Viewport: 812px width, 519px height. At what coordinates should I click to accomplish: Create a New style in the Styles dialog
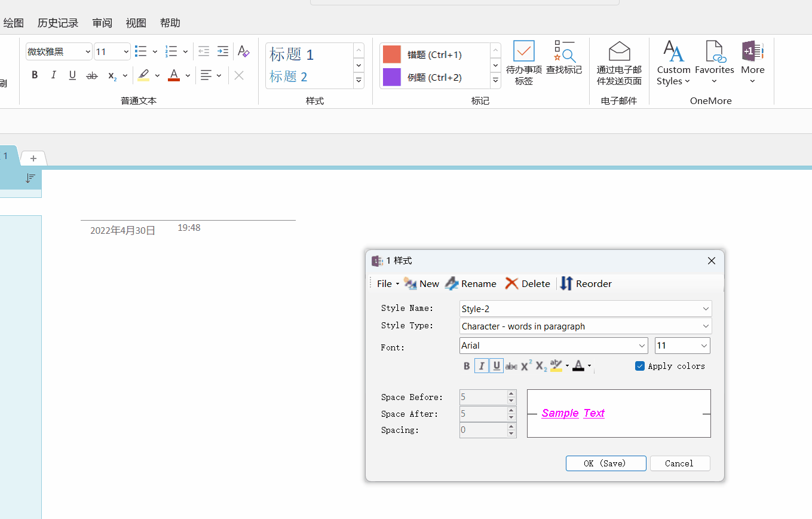[421, 283]
